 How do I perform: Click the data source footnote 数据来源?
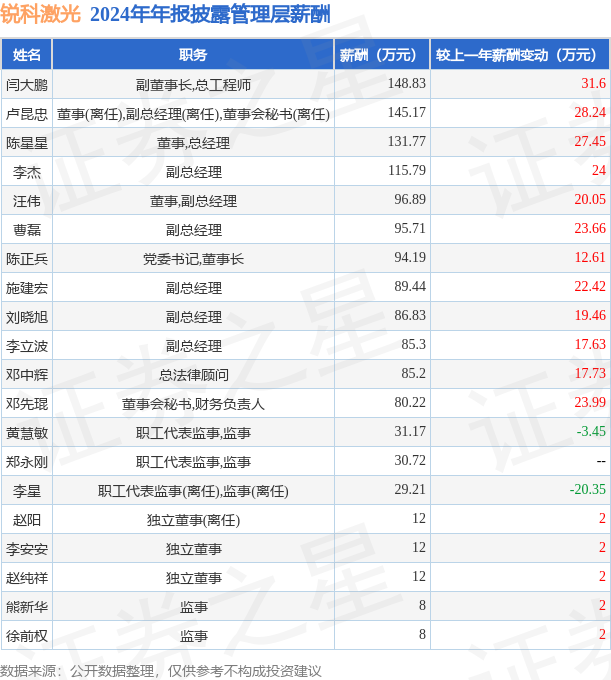coord(160,671)
